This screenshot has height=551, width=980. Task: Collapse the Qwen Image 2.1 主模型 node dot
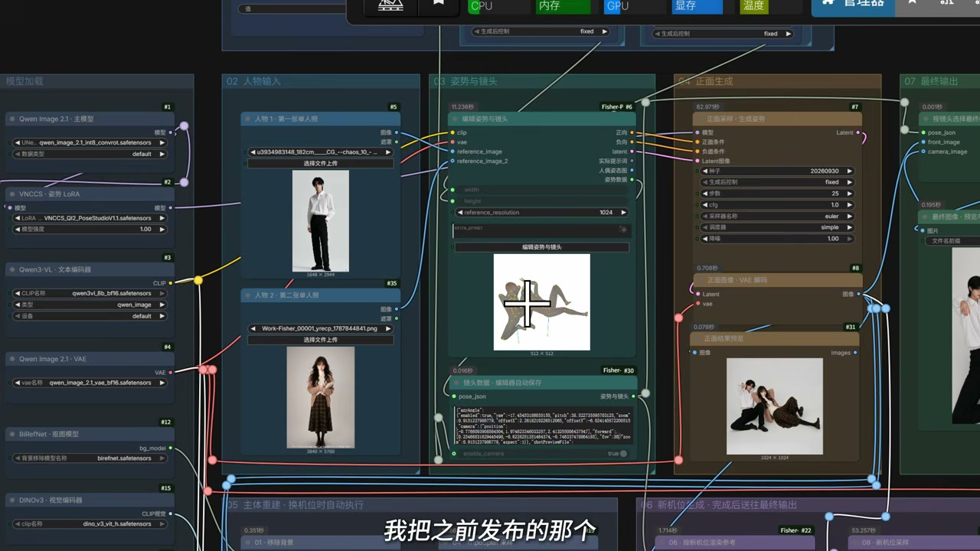click(x=12, y=119)
